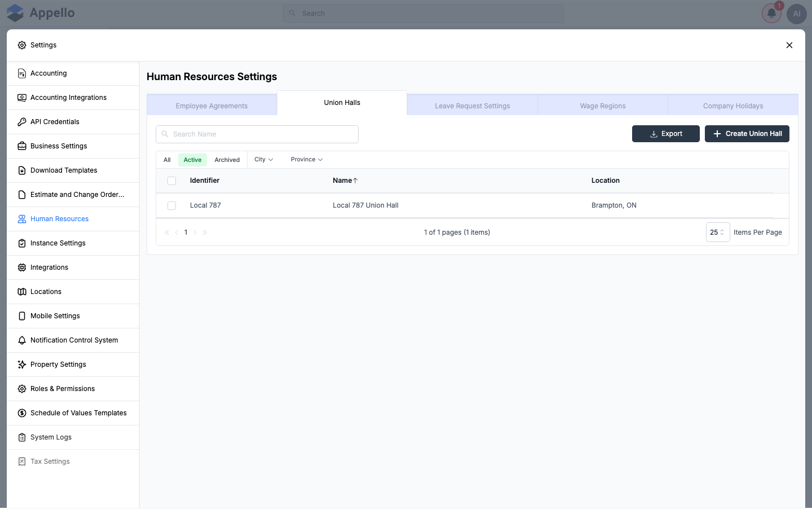Click the System Logs clipboard icon

click(x=22, y=437)
